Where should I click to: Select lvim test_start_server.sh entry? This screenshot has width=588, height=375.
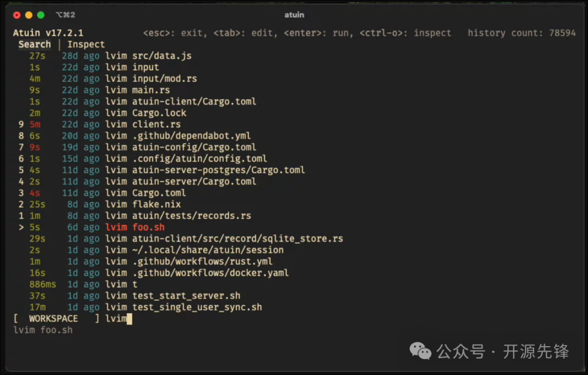pos(173,295)
